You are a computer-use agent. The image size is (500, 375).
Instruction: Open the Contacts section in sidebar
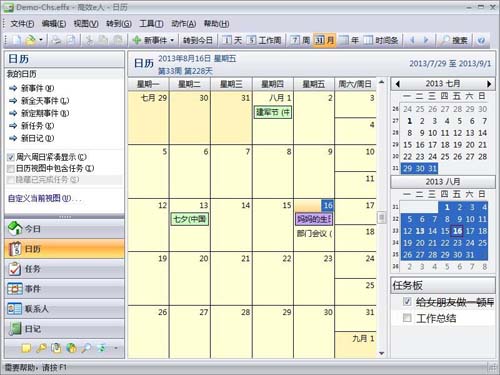click(x=65, y=309)
